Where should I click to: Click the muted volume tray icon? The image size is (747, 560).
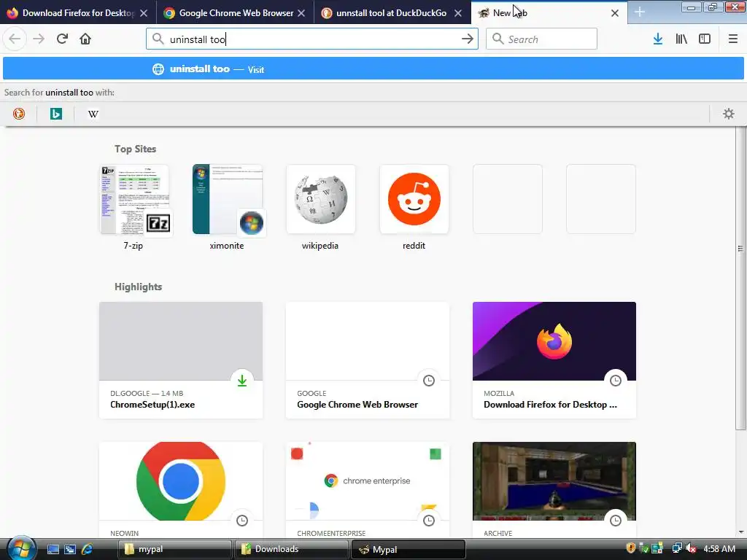click(x=691, y=548)
